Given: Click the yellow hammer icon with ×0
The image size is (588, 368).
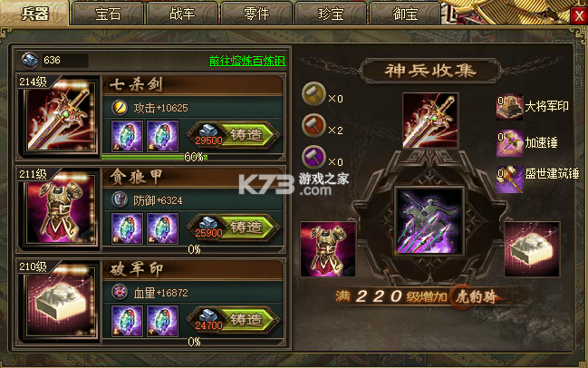Looking at the screenshot, I should [x=313, y=93].
